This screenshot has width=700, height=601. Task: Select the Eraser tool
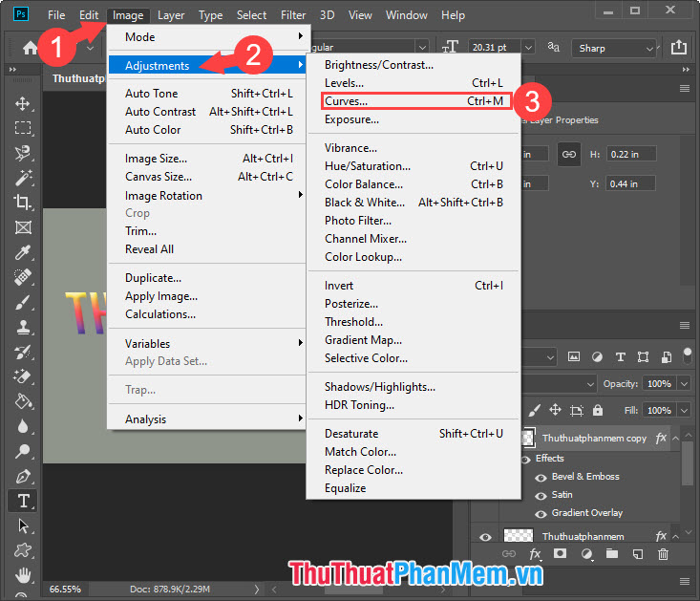[x=22, y=376]
